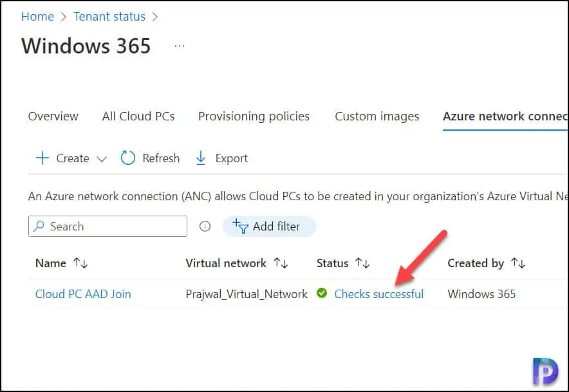Click the Virtual network column header
The width and height of the screenshot is (569, 392).
click(x=226, y=263)
